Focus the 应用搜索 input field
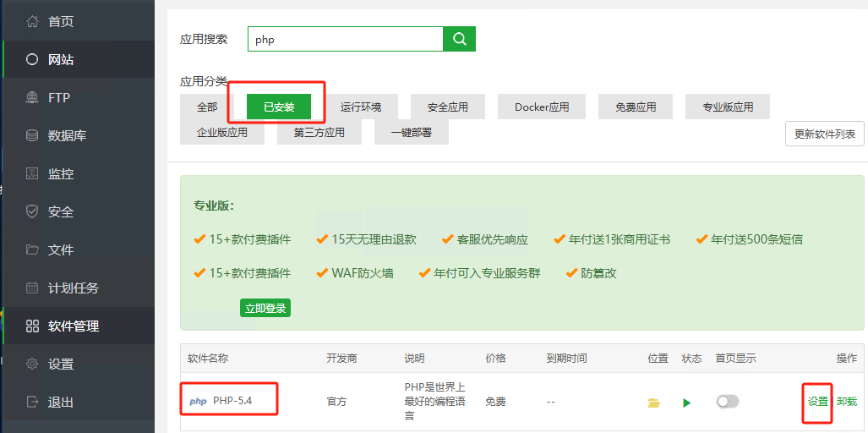Image resolution: width=868 pixels, height=433 pixels. 345,39
